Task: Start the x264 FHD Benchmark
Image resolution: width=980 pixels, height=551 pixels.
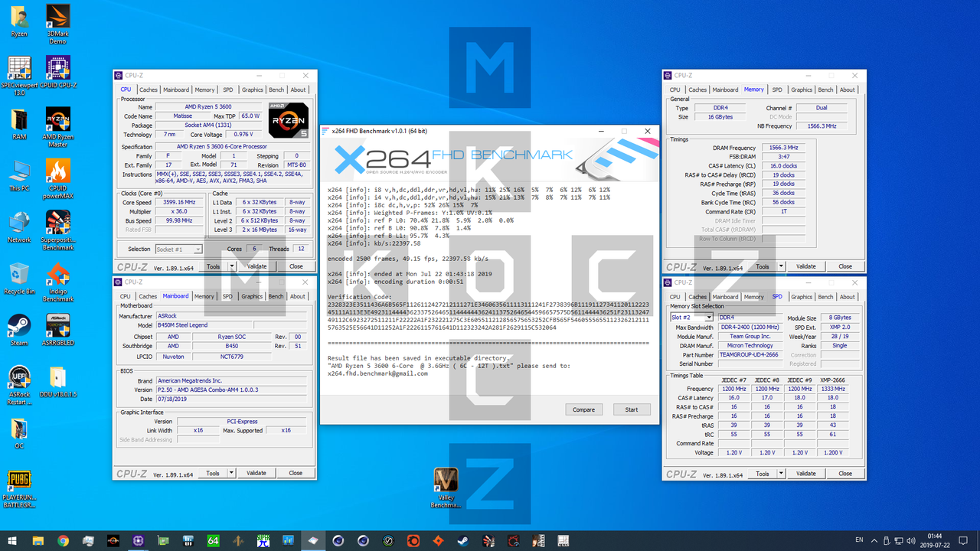Action: 632,409
